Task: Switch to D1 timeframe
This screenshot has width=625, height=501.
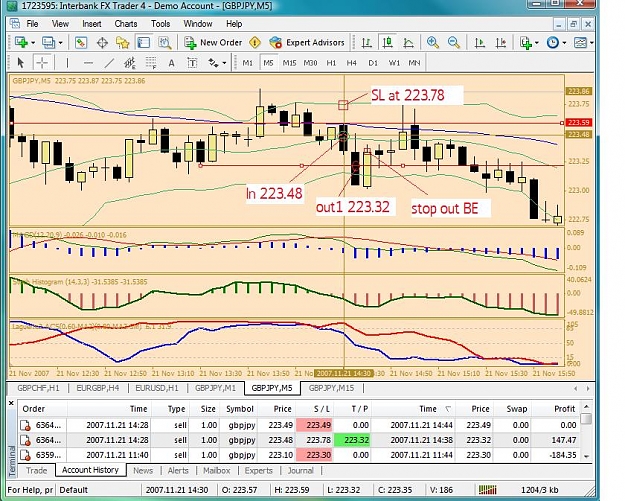Action: point(373,63)
